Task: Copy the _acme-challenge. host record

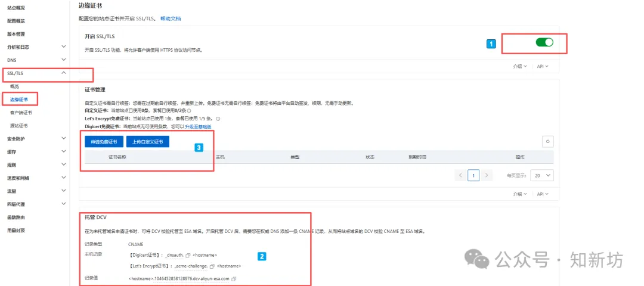Action: [212, 266]
